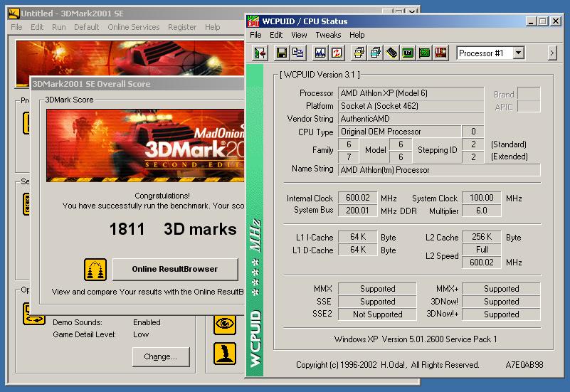
Task: Click the yellow trees icon beside Online ResultBrowser
Action: tap(95, 270)
